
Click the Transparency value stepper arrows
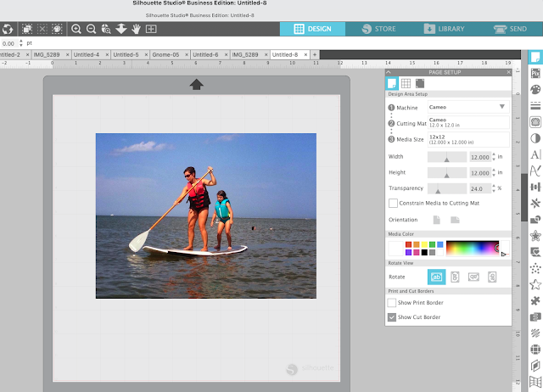(494, 188)
